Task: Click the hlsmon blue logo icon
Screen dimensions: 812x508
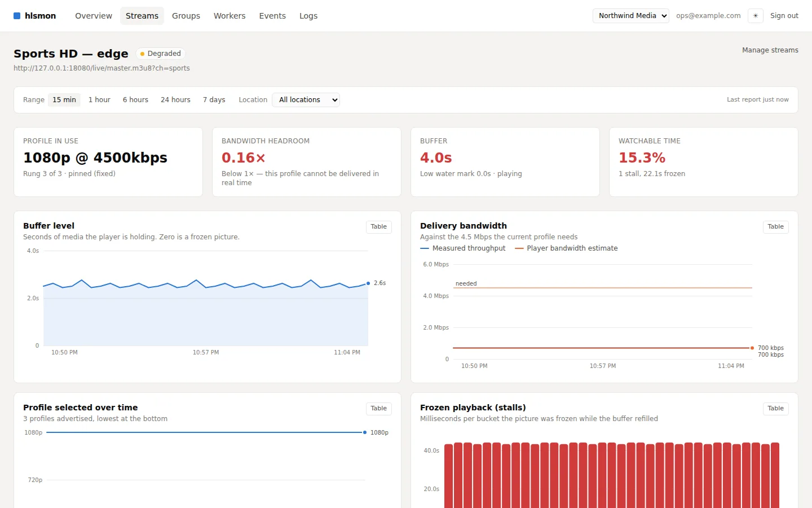Action: point(17,16)
